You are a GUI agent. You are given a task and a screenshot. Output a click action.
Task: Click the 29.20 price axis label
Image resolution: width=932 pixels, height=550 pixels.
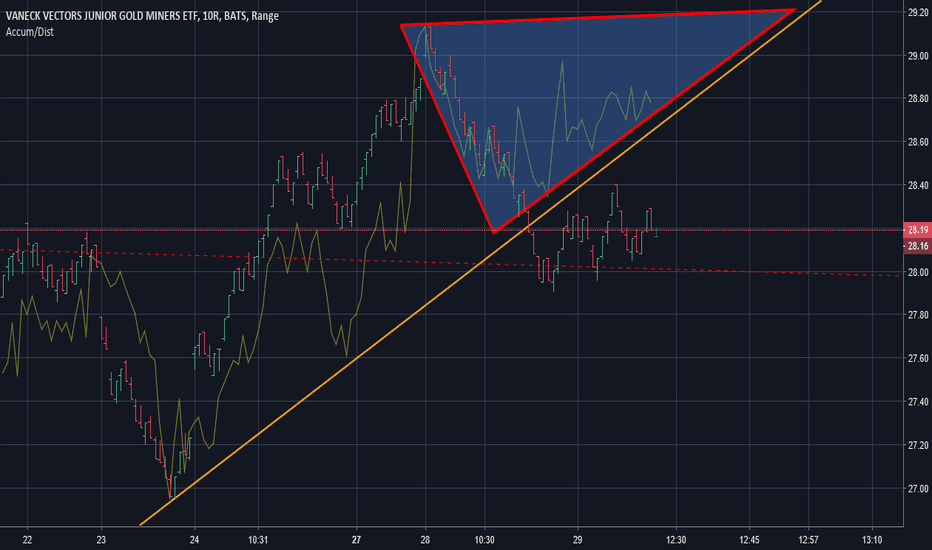918,12
